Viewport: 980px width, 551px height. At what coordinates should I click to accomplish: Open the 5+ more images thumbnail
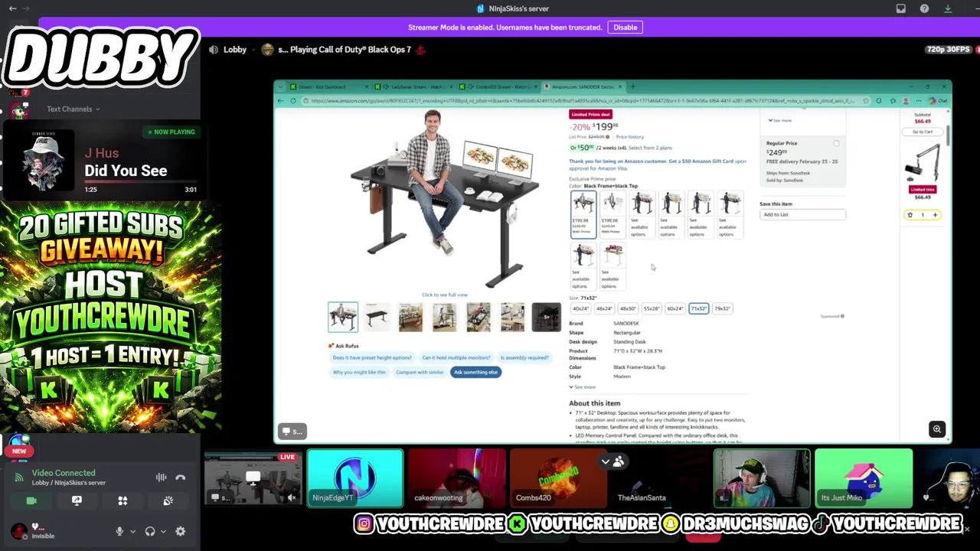click(x=547, y=317)
